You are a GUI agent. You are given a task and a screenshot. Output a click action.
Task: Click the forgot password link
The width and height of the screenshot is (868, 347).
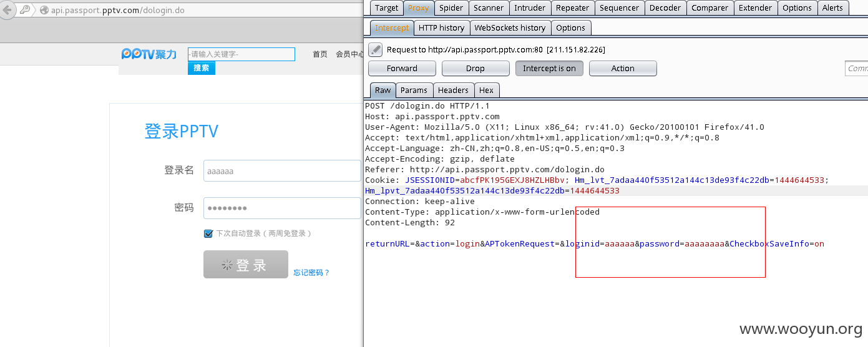tap(311, 273)
